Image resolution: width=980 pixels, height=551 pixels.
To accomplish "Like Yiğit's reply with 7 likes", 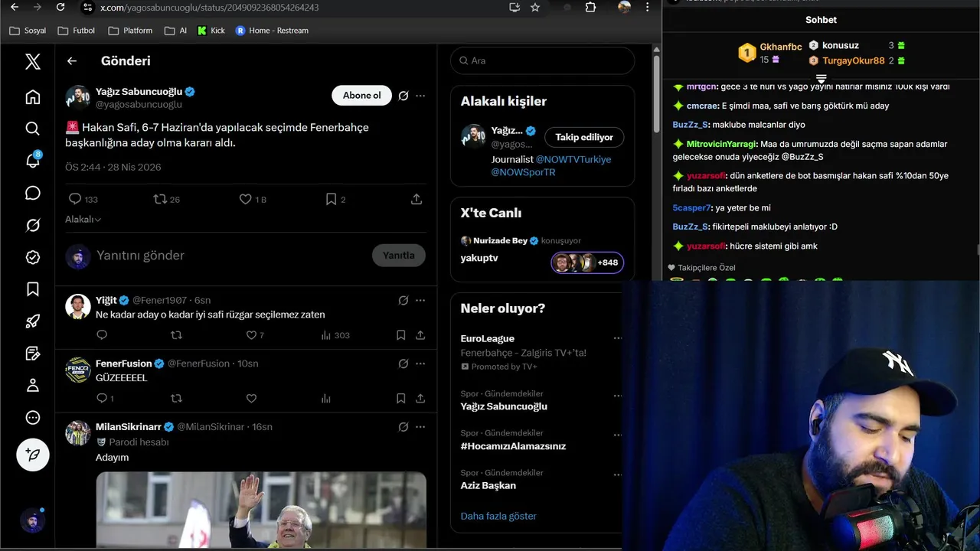I will point(255,335).
